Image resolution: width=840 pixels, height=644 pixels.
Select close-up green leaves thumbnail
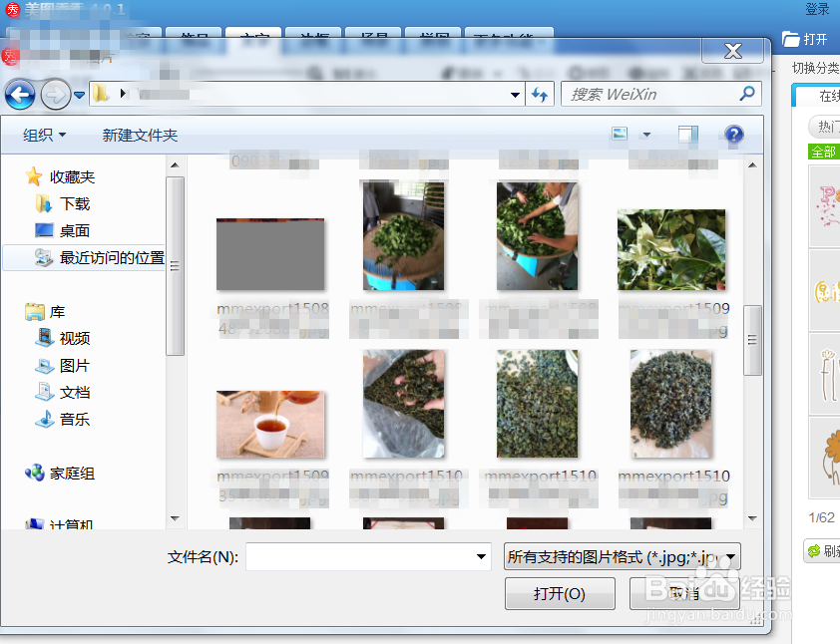(671, 250)
